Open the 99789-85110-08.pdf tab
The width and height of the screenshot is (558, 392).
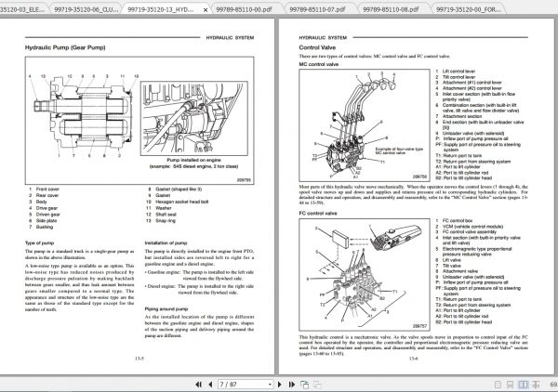coord(391,9)
